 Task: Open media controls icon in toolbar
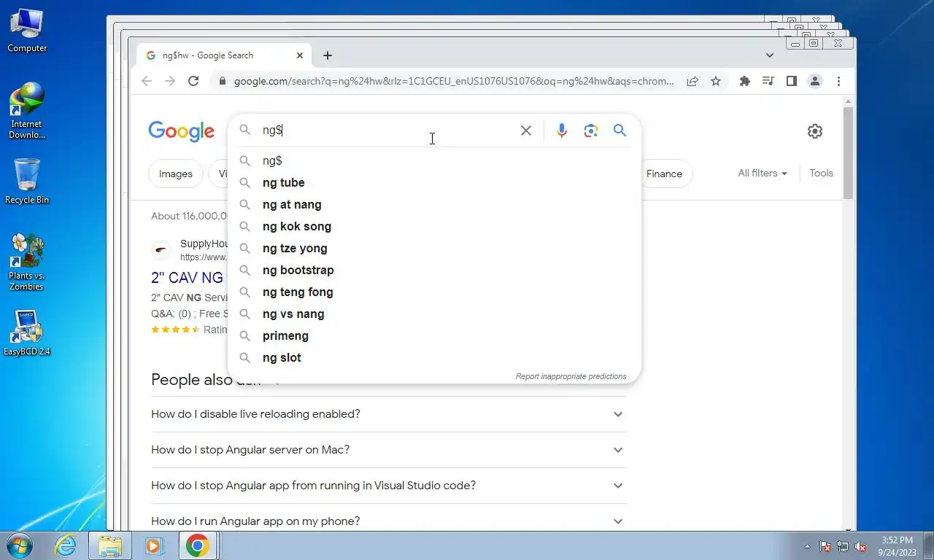[768, 81]
